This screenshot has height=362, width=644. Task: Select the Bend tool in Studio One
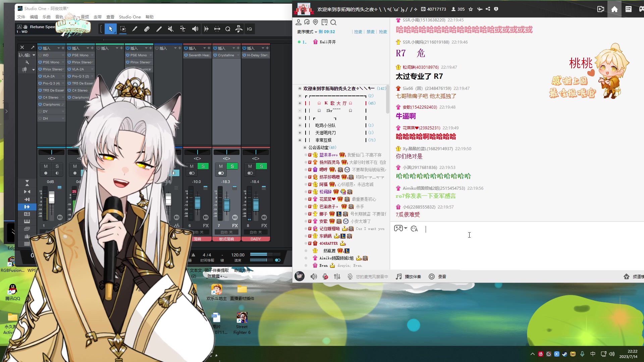pyautogui.click(x=182, y=29)
